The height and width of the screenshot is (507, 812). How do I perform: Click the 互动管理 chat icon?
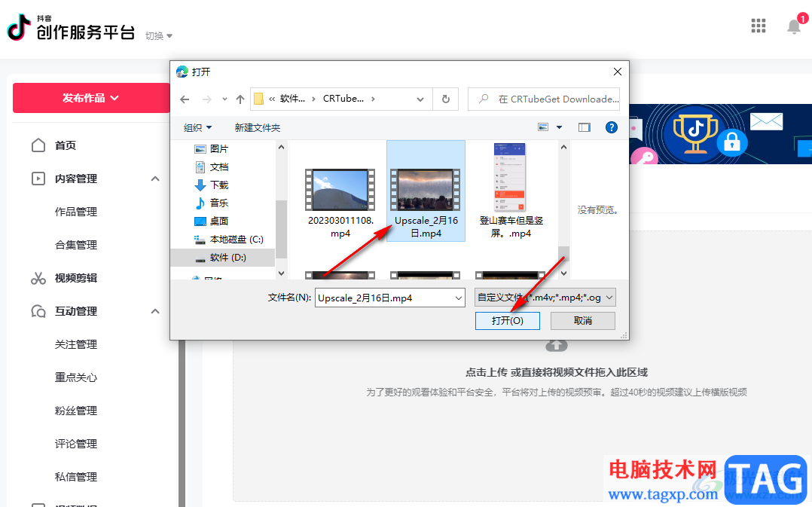(x=38, y=311)
